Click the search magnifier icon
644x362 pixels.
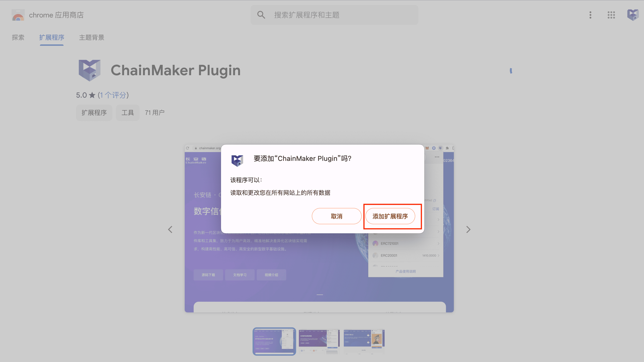pyautogui.click(x=261, y=15)
